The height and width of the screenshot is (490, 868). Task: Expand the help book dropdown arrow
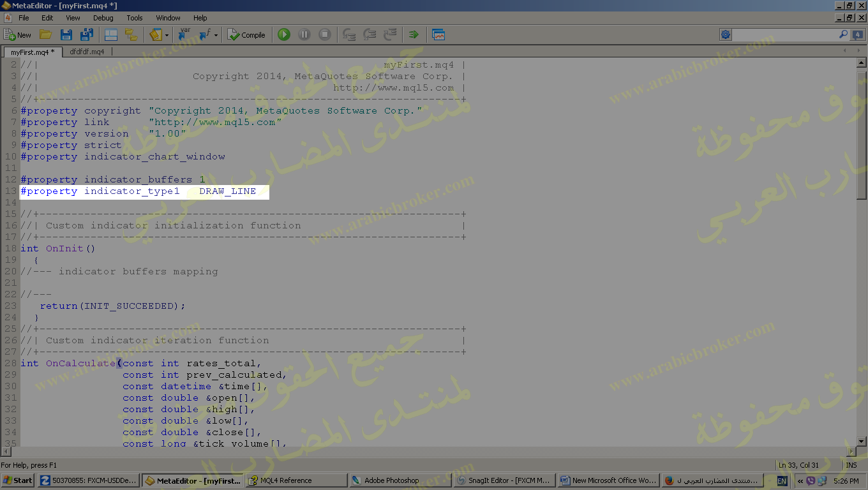click(167, 35)
